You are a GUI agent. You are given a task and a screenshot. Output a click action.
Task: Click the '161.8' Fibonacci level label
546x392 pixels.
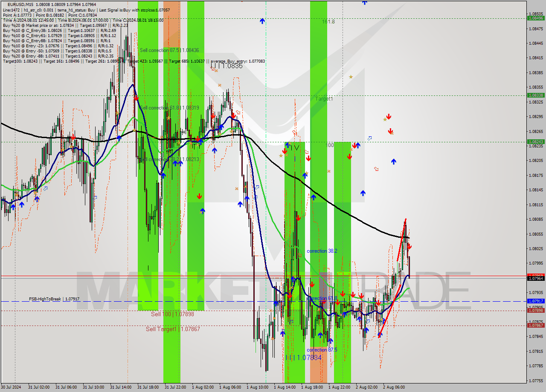(328, 21)
